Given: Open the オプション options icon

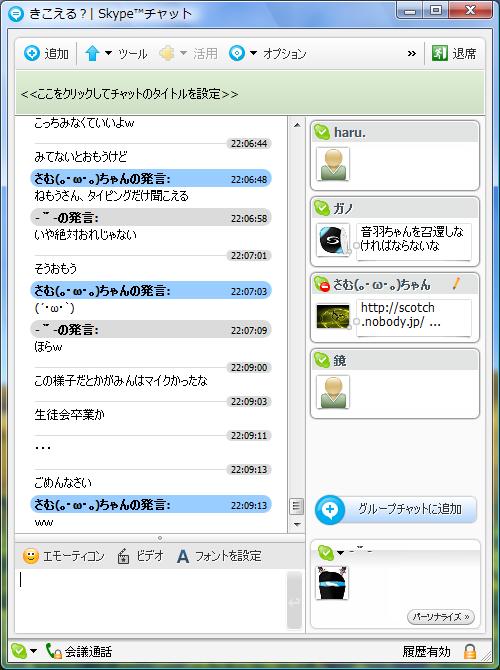Looking at the screenshot, I should 237,53.
